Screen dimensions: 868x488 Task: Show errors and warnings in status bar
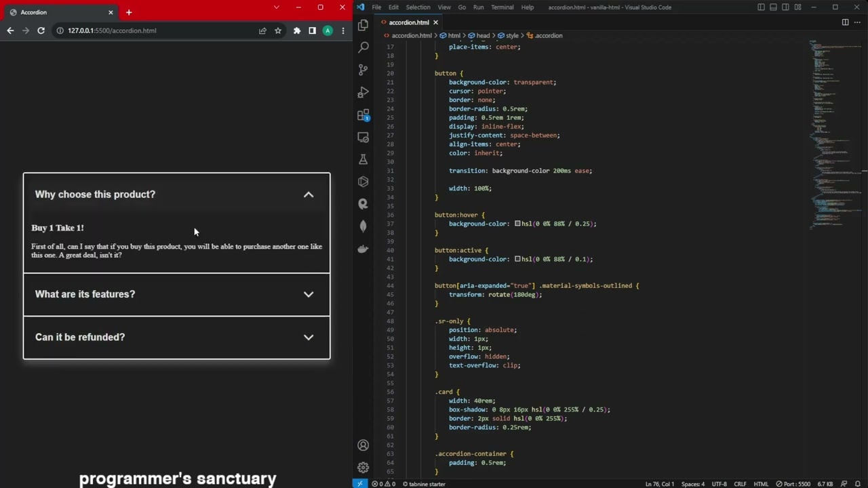384,484
